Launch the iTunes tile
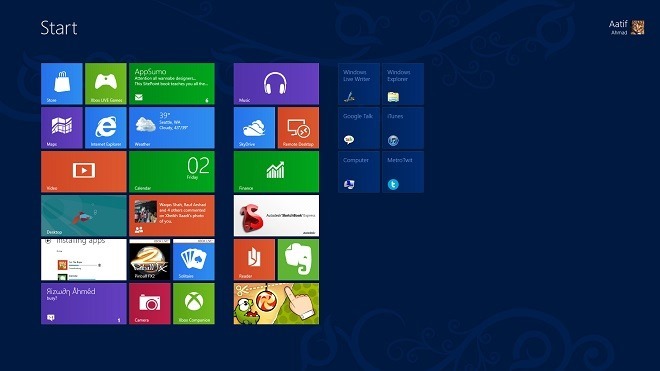This screenshot has width=660, height=371. 403,128
